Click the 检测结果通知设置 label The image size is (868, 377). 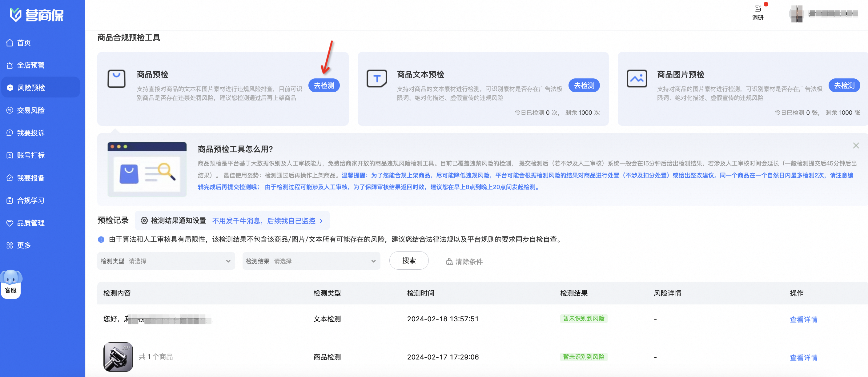click(x=178, y=220)
